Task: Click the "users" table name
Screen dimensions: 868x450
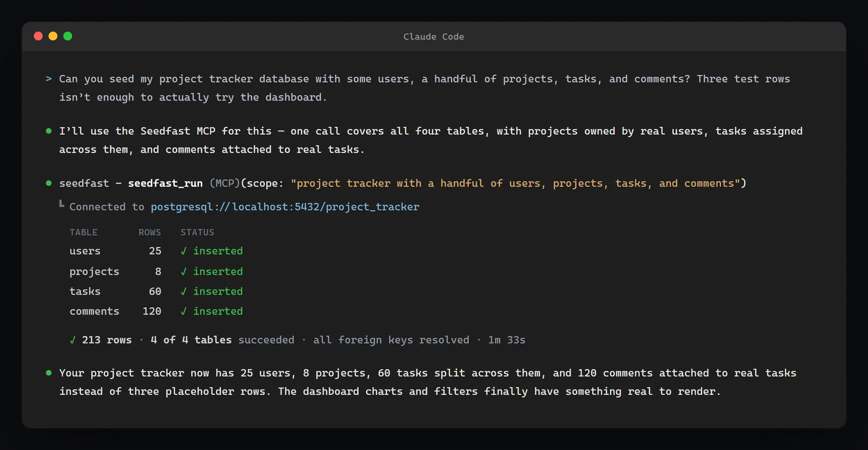Action: point(85,251)
